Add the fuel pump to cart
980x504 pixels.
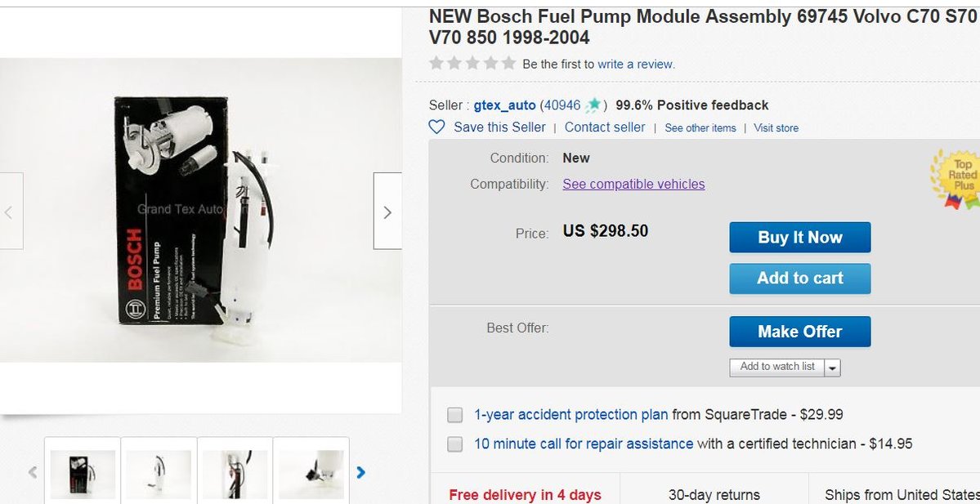[x=799, y=278]
